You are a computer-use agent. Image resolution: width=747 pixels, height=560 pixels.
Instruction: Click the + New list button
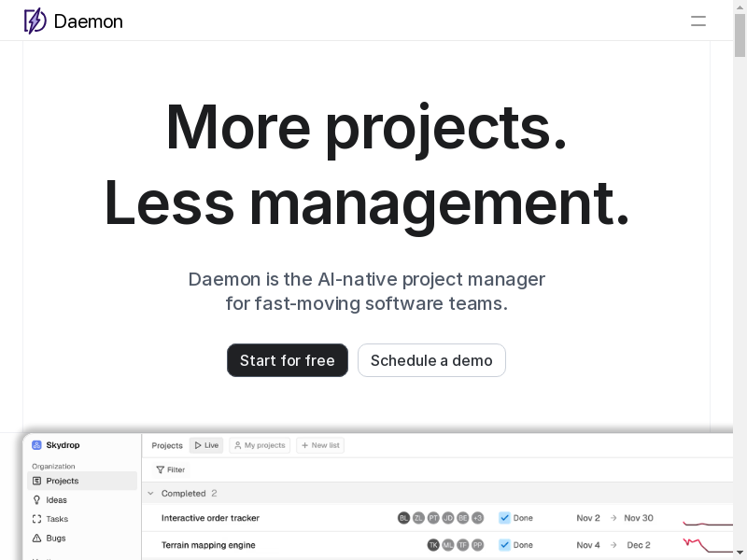[x=320, y=445]
